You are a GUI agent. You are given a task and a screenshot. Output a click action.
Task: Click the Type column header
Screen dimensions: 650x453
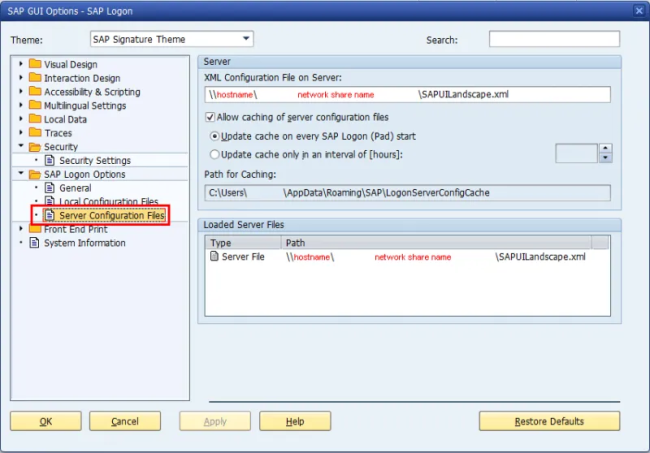point(243,242)
